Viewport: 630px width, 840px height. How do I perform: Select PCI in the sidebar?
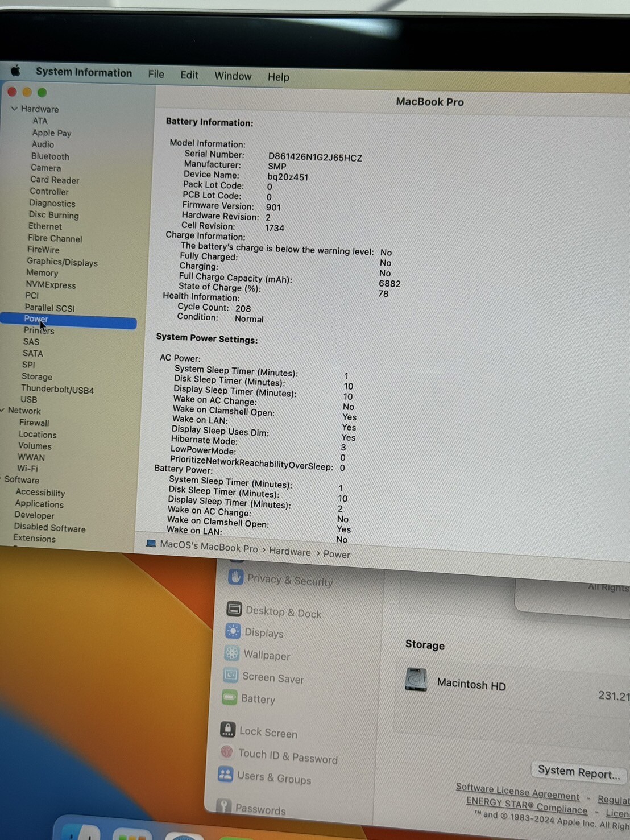point(32,295)
